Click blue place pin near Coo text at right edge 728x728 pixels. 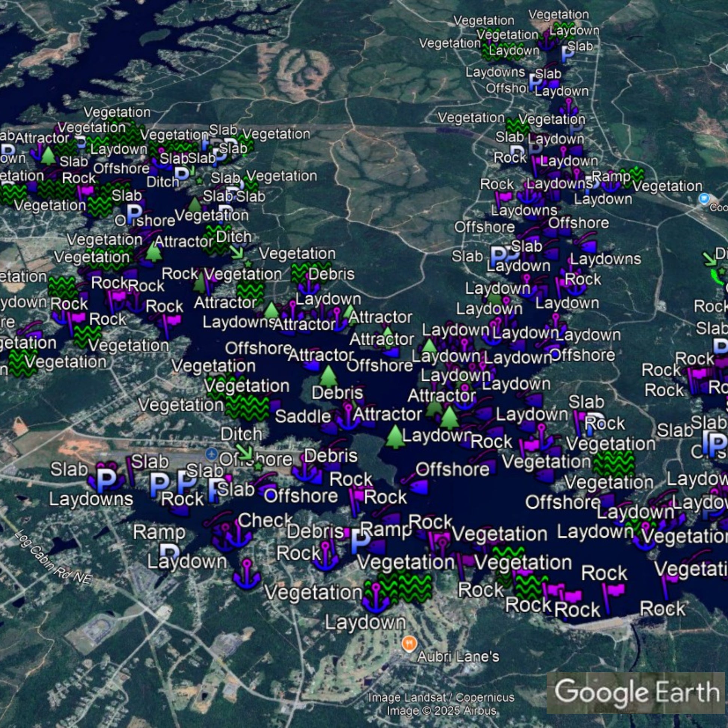(x=704, y=198)
